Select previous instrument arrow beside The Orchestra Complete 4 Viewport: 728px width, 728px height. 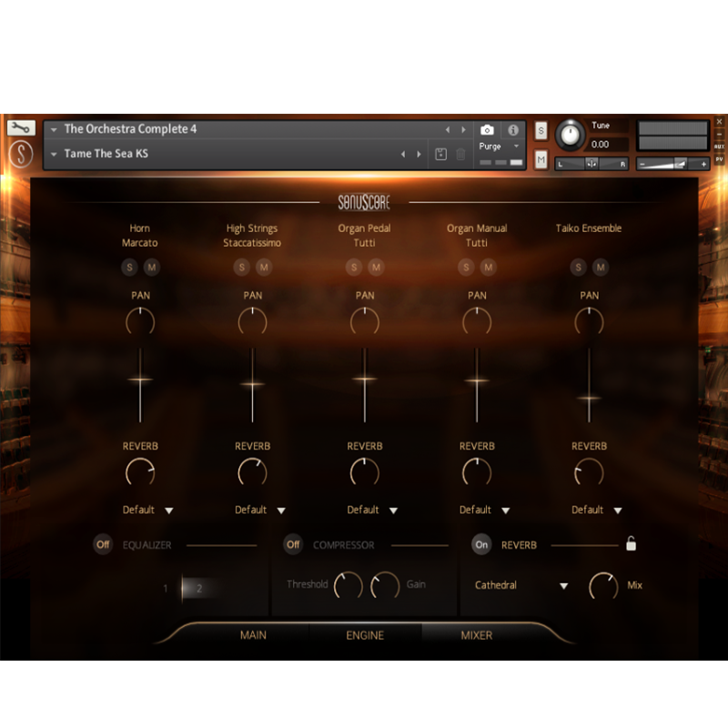pyautogui.click(x=448, y=130)
